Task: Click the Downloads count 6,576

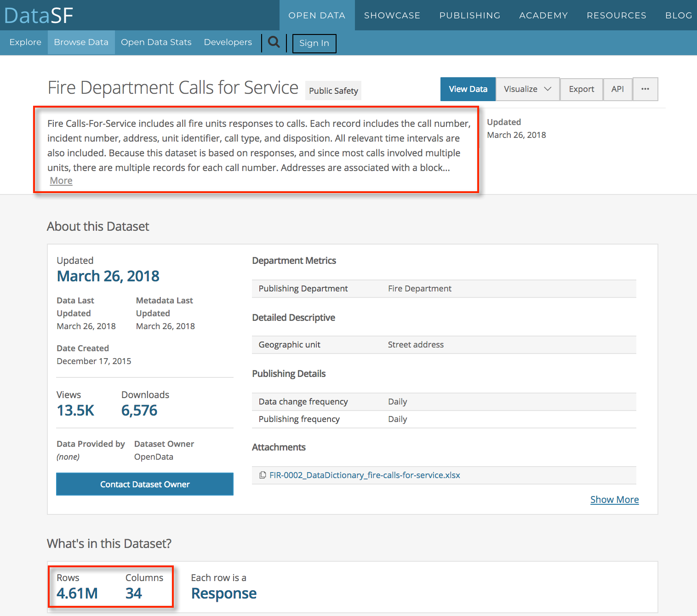Action: pos(139,410)
